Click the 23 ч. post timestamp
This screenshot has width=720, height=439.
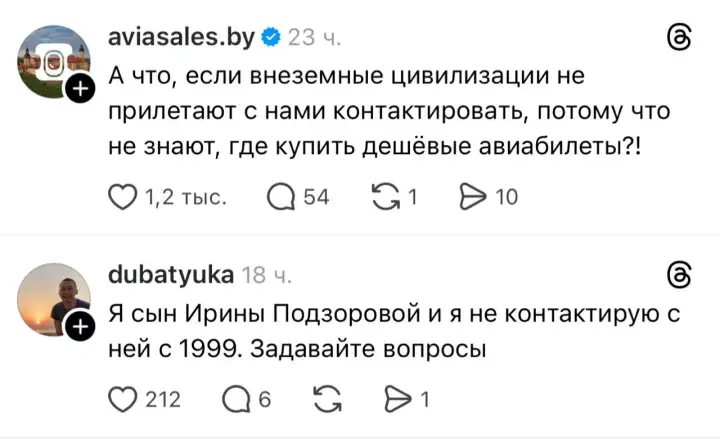(x=314, y=39)
